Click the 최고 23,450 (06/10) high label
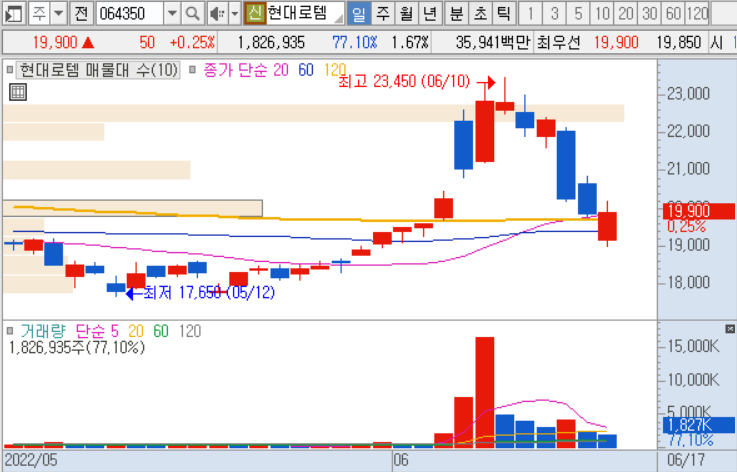Image resolution: width=737 pixels, height=472 pixels. (x=404, y=82)
